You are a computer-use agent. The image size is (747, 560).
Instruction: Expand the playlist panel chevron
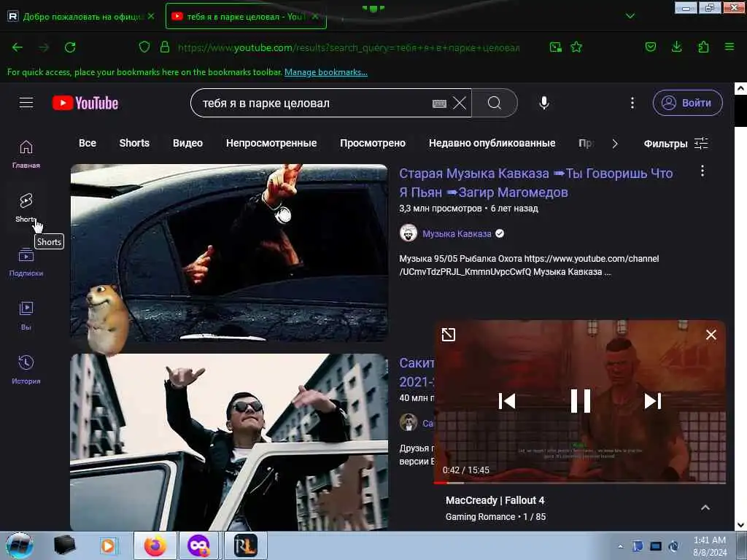click(x=705, y=507)
